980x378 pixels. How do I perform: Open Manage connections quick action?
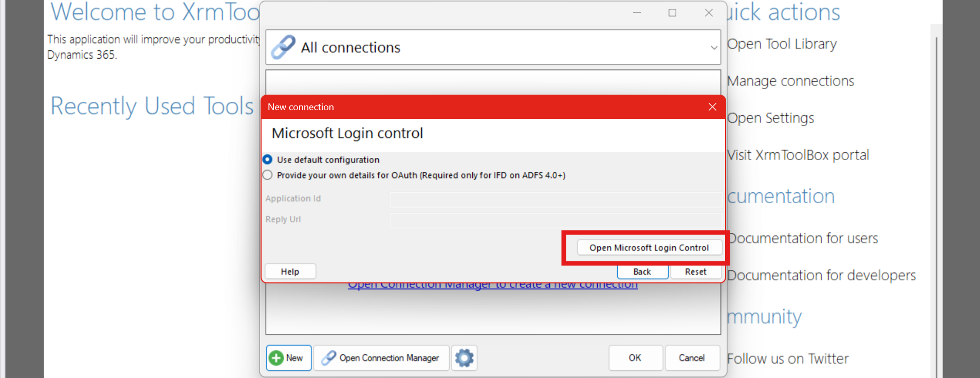coord(790,81)
